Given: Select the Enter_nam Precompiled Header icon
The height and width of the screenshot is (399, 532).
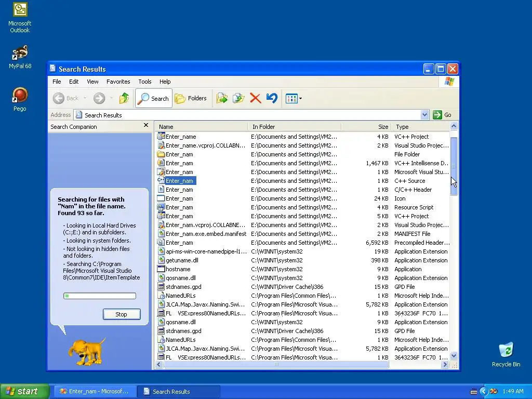Looking at the screenshot, I should point(161,242).
